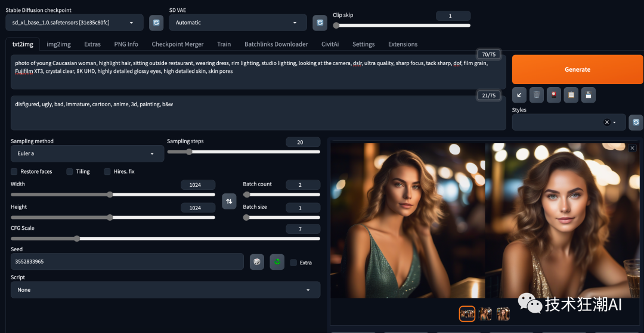Click the Batch count value field
644x333 pixels.
click(303, 185)
